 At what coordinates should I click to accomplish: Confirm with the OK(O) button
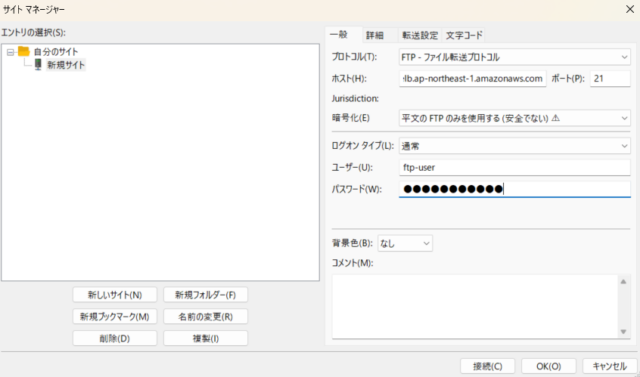pos(549,366)
